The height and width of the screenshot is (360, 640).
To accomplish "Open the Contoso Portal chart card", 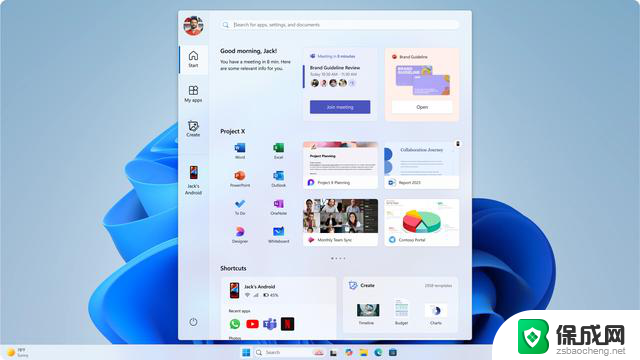I will point(422,222).
